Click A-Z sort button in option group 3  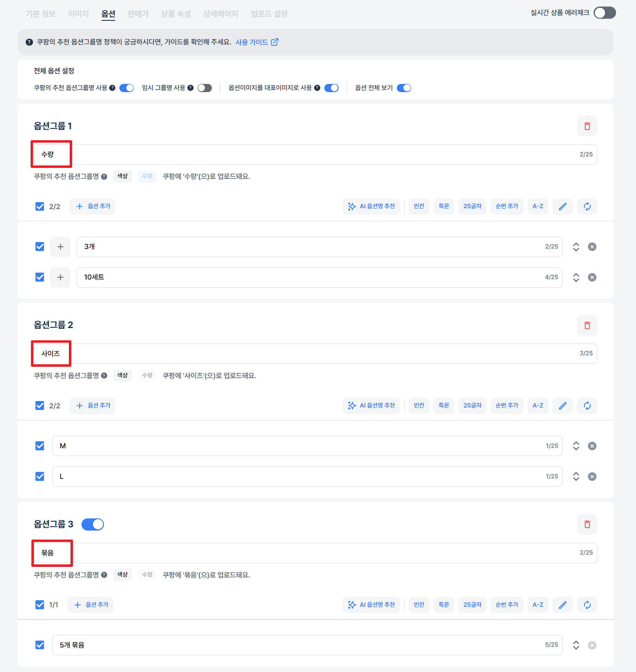point(538,605)
